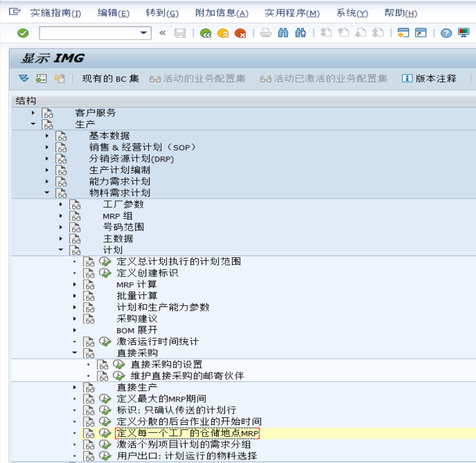
Task: Click the green checkmark Enter icon
Action: 23,33
